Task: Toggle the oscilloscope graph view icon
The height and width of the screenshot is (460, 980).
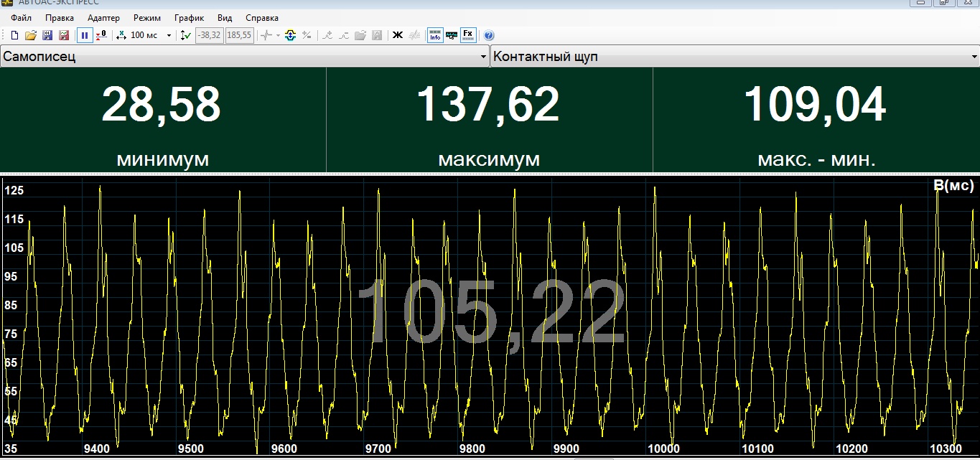Action: pyautogui.click(x=452, y=35)
